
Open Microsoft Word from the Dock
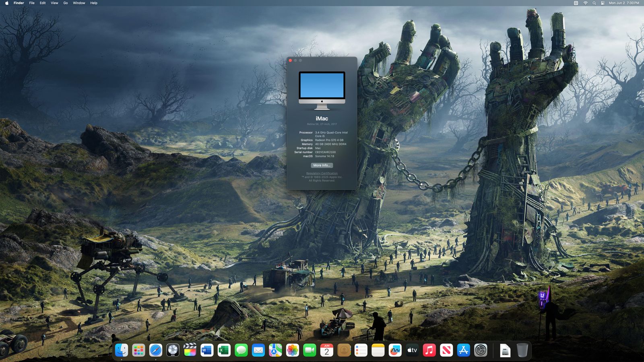click(207, 350)
